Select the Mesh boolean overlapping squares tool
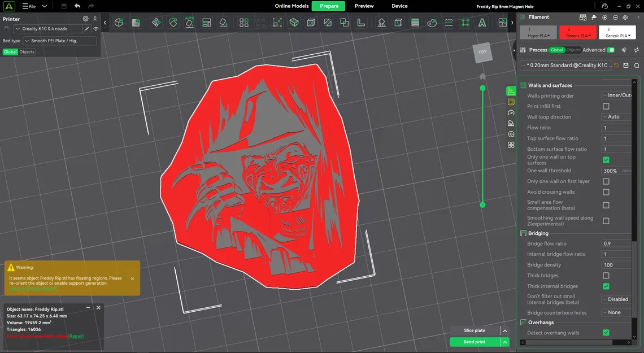The height and width of the screenshot is (353, 644). tap(344, 23)
